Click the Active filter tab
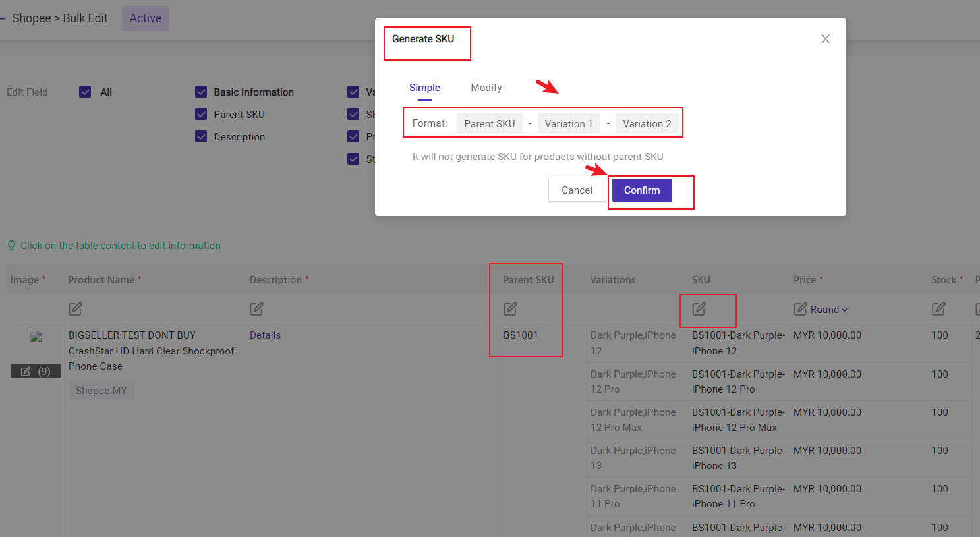 point(144,18)
